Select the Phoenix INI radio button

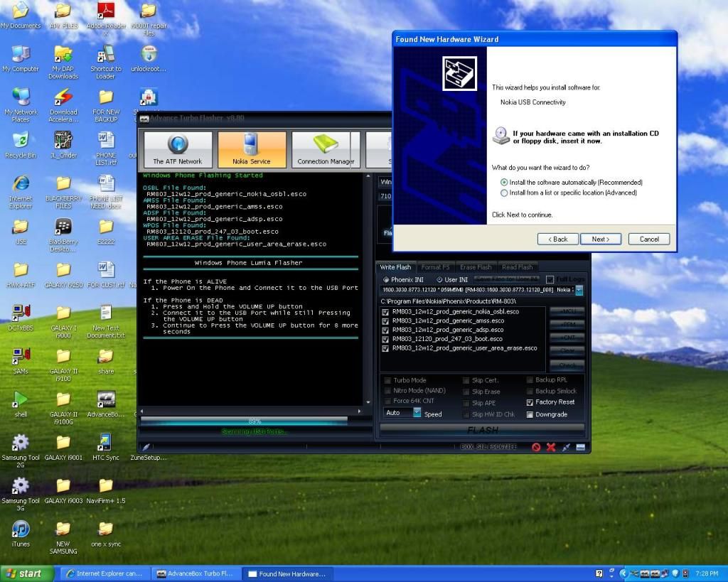386,280
